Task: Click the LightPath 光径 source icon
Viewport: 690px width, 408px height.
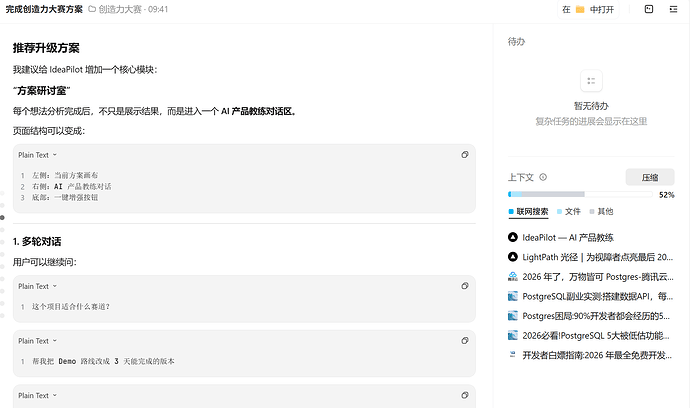Action: click(x=513, y=257)
